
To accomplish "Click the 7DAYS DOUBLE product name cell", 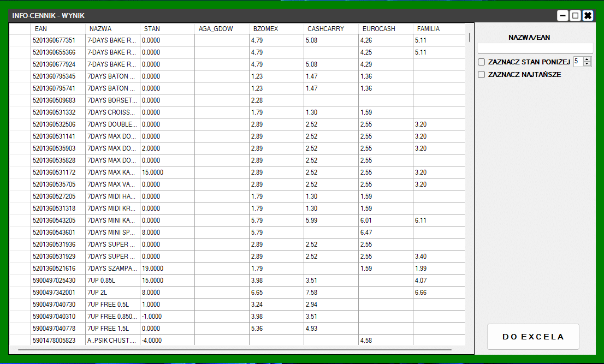I will point(112,124).
